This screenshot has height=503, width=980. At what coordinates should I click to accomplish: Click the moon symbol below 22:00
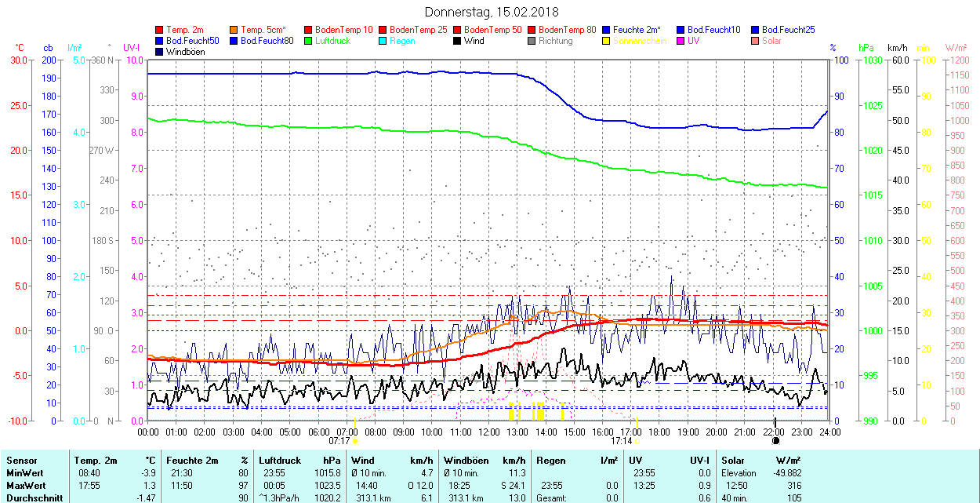[x=775, y=441]
